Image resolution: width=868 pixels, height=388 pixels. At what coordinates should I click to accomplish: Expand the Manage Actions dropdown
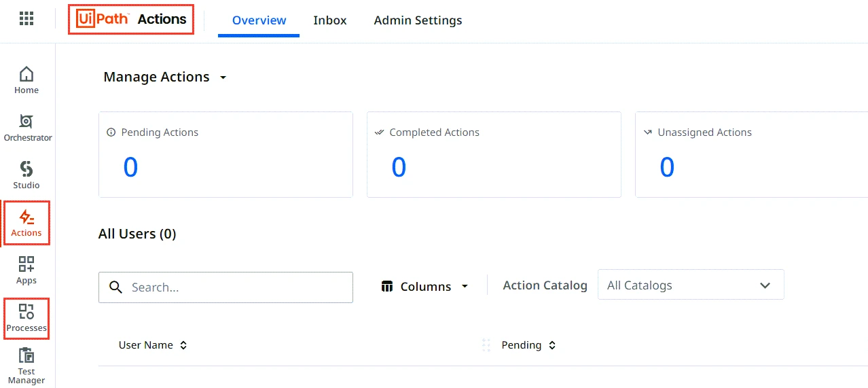(x=165, y=77)
